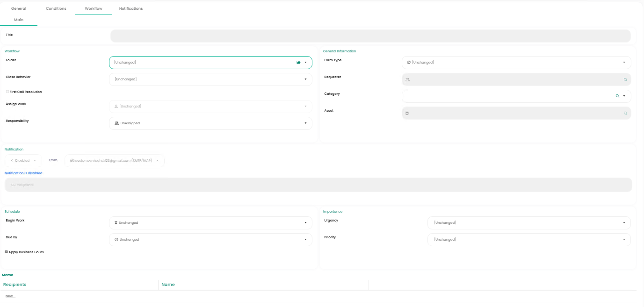Click the green folder icon in Folder field
This screenshot has height=307, width=644.
298,62
